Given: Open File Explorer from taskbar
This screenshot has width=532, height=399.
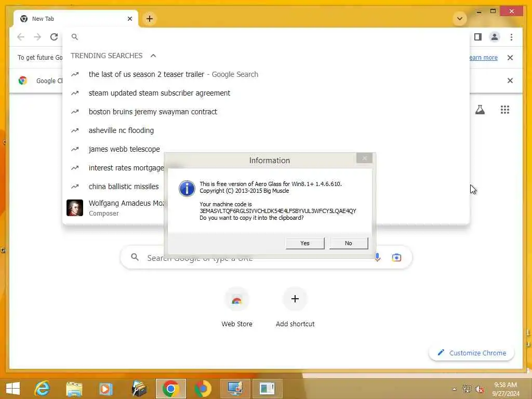Looking at the screenshot, I should 74,389.
